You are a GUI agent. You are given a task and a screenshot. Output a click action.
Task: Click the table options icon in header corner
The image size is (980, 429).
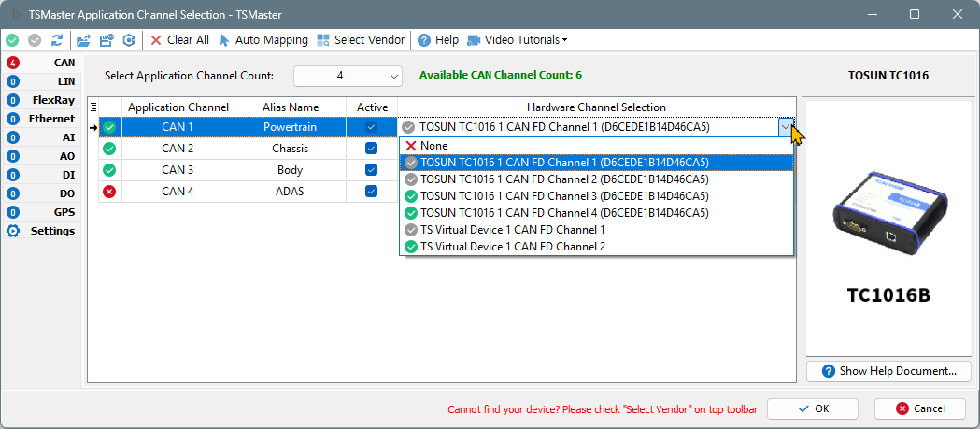pyautogui.click(x=93, y=107)
